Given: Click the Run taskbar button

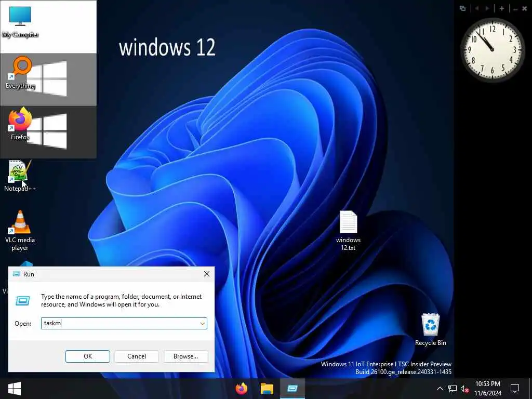Looking at the screenshot, I should click(x=292, y=389).
